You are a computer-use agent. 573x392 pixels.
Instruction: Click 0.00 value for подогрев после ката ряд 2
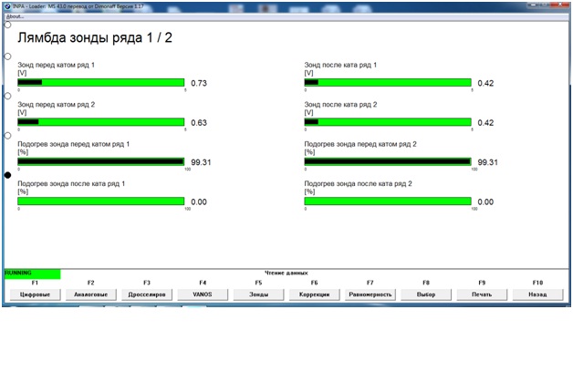coord(485,201)
